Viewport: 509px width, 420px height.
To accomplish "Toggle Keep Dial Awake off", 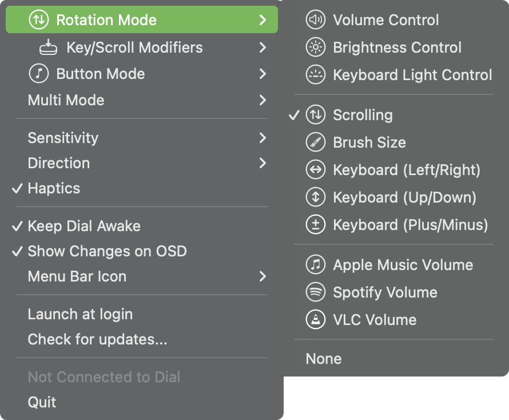I will pos(84,226).
